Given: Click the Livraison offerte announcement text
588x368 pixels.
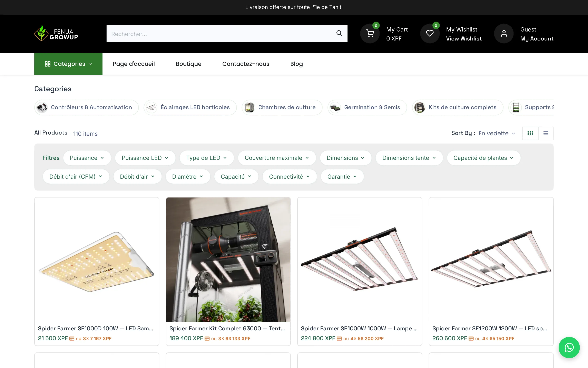Looking at the screenshot, I should click(x=294, y=7).
